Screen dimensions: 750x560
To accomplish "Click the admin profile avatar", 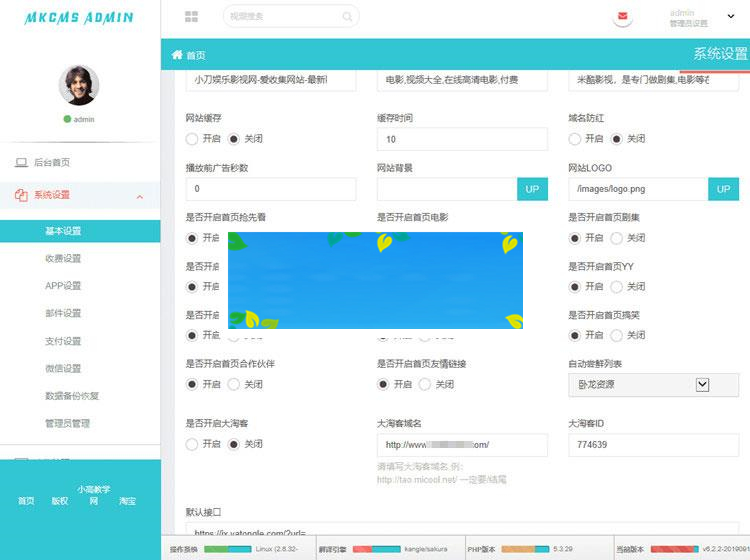I will (79, 86).
